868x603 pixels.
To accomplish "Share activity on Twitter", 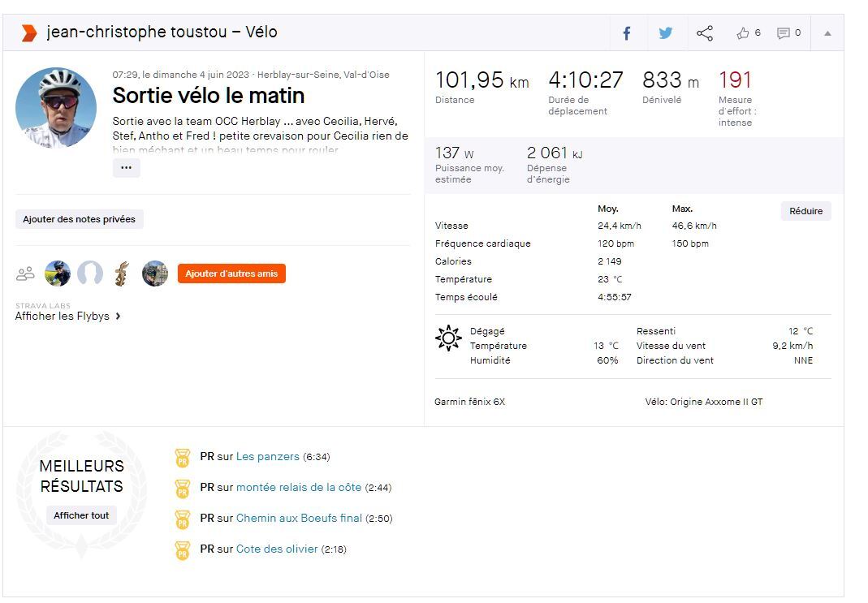I will [x=666, y=33].
